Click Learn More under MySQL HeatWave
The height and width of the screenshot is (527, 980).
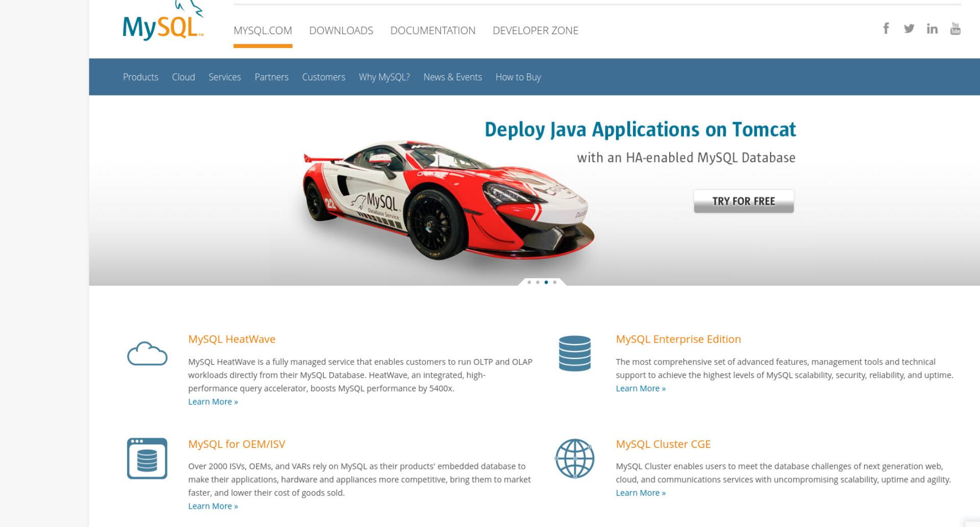213,402
